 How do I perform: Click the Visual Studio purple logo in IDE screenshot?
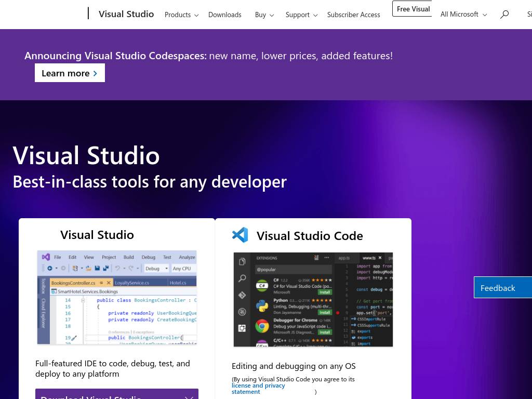[x=46, y=257]
